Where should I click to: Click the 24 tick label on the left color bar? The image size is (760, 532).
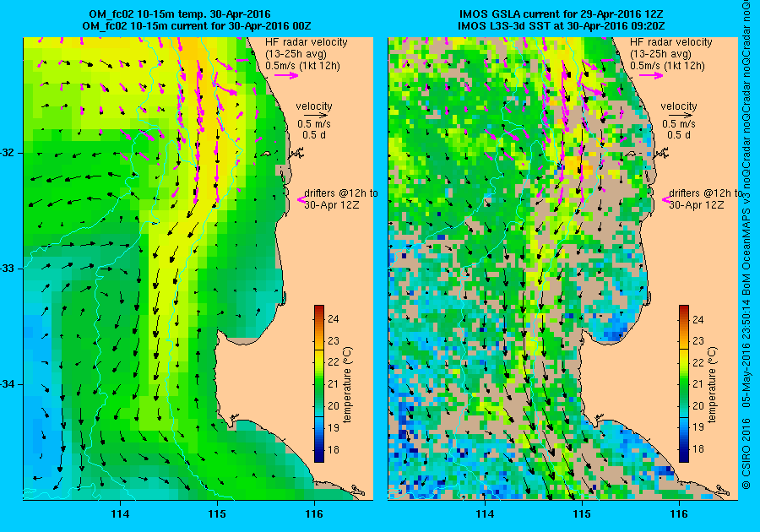[334, 319]
